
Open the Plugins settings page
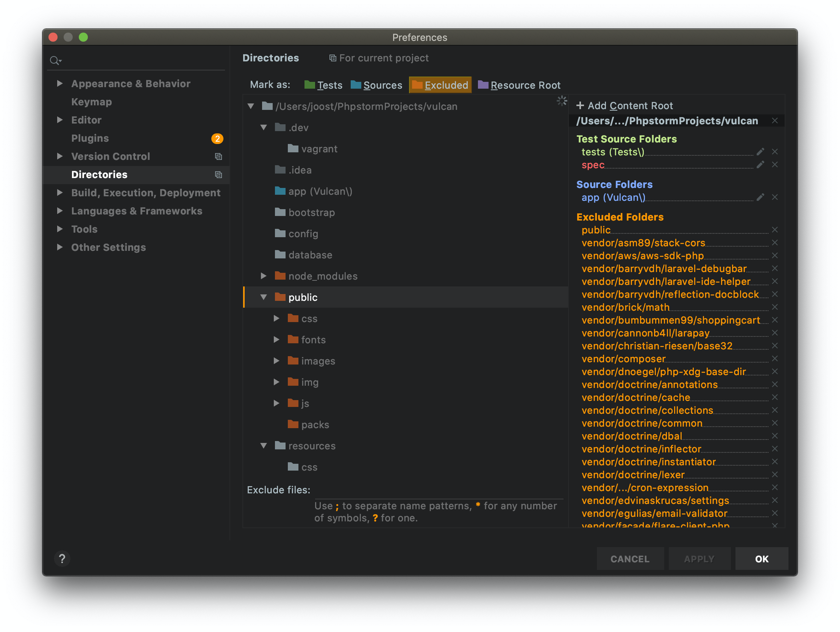pyautogui.click(x=90, y=138)
